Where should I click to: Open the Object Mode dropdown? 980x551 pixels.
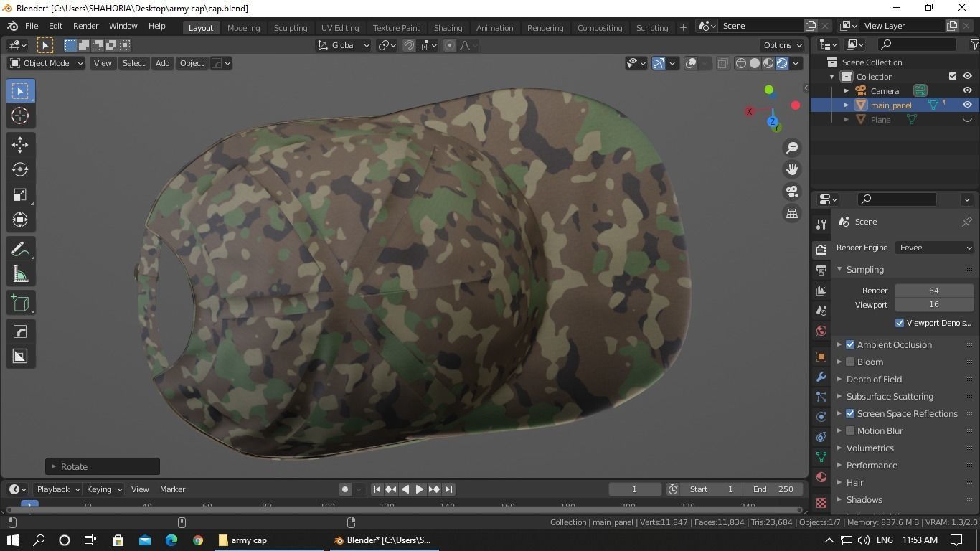(46, 63)
